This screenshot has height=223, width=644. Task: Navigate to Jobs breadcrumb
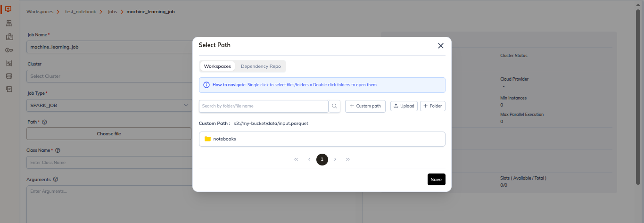[x=112, y=11]
